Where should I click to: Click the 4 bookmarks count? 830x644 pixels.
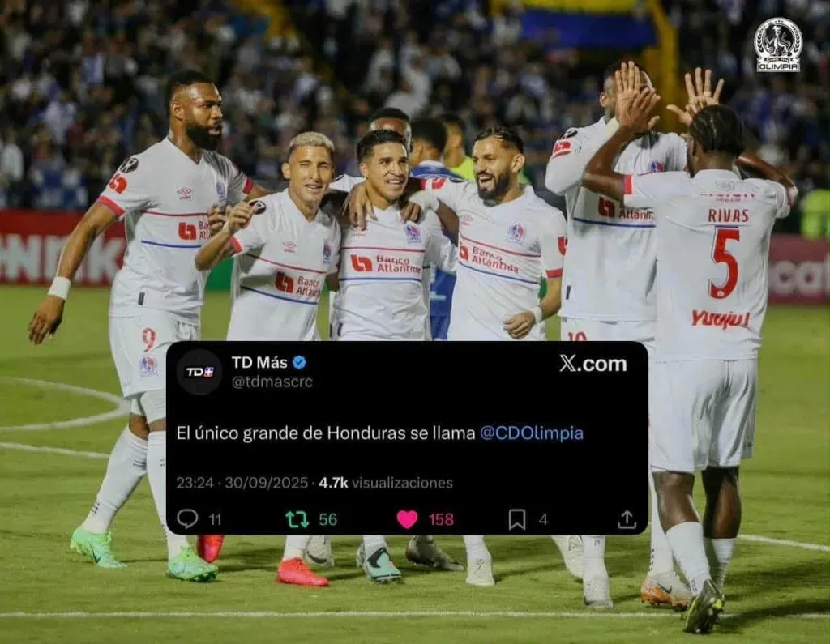[x=543, y=519]
